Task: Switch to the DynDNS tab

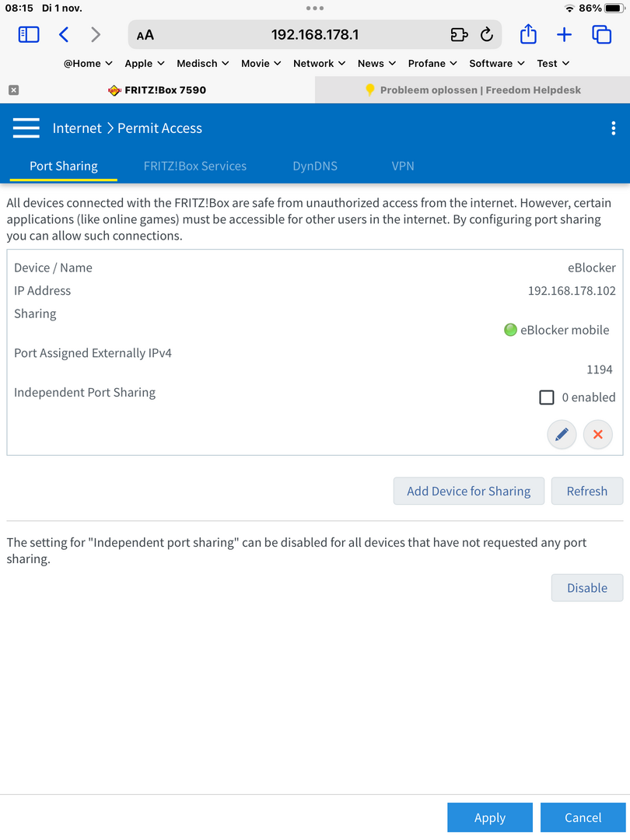Action: pyautogui.click(x=315, y=166)
